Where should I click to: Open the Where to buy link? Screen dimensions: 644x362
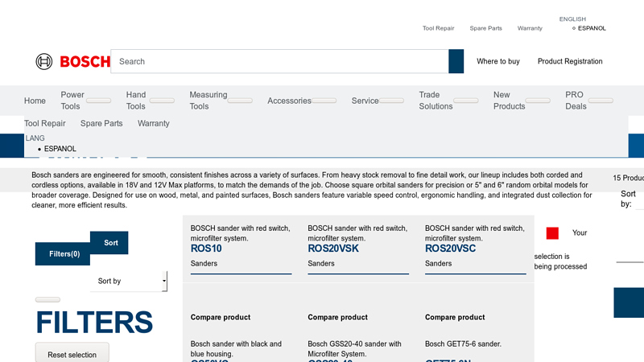[497, 61]
